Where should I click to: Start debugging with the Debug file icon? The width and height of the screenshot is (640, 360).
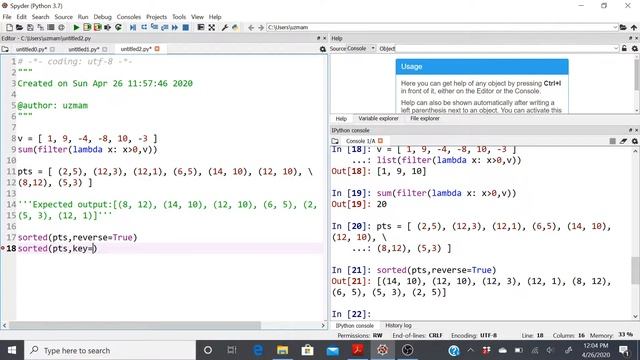coord(133,27)
